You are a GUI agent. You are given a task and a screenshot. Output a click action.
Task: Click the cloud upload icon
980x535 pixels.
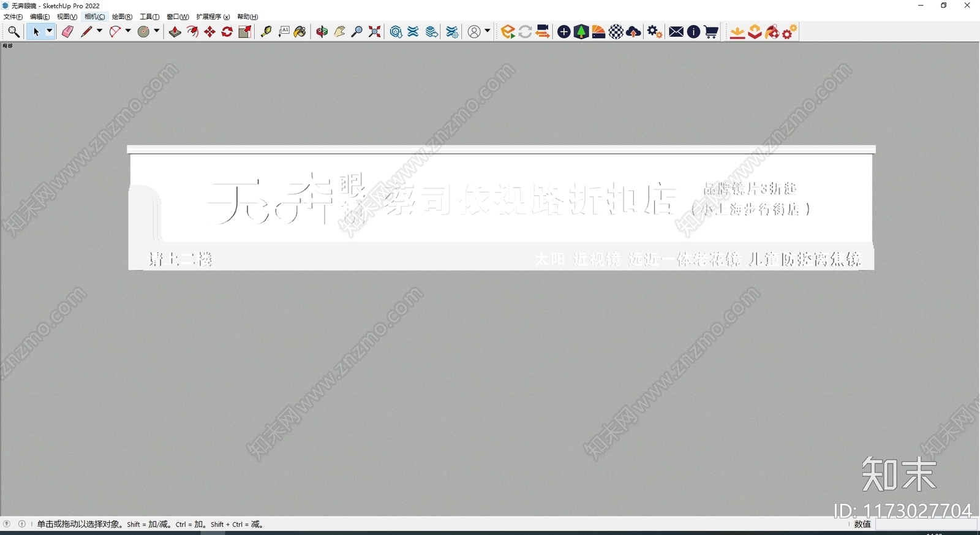click(x=634, y=32)
